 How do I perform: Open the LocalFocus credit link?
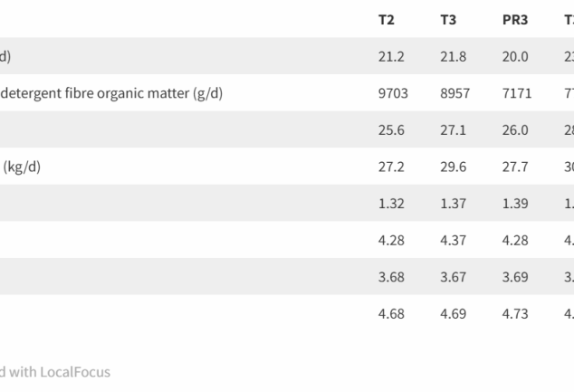55,372
